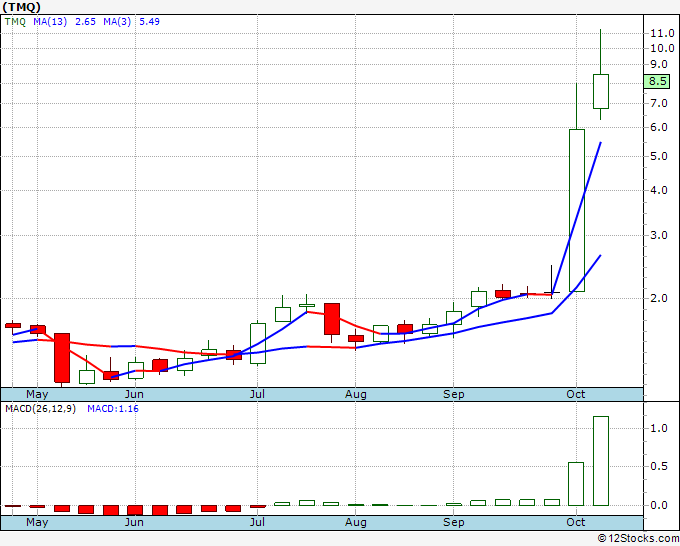Screen dimensions: 680x546
Task: Click the 10.0 price axis label
Action: [662, 48]
